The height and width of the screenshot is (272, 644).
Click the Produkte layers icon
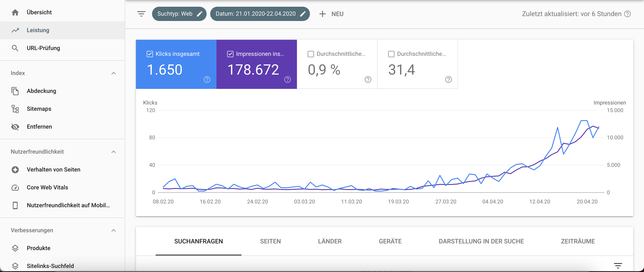(x=15, y=248)
